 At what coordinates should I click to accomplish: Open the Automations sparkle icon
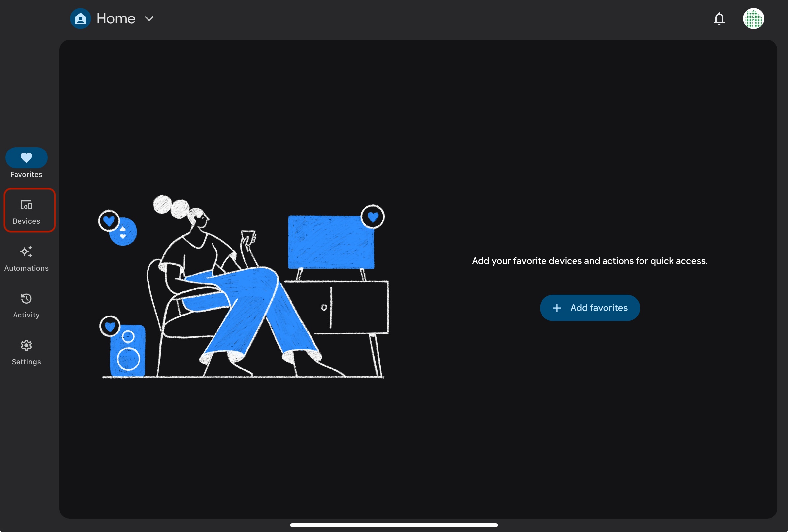coord(26,252)
